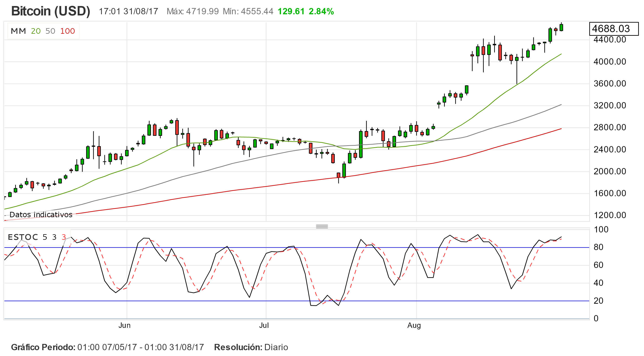The image size is (644, 356).
Task: Click the current price box 4688.03
Action: [x=614, y=29]
